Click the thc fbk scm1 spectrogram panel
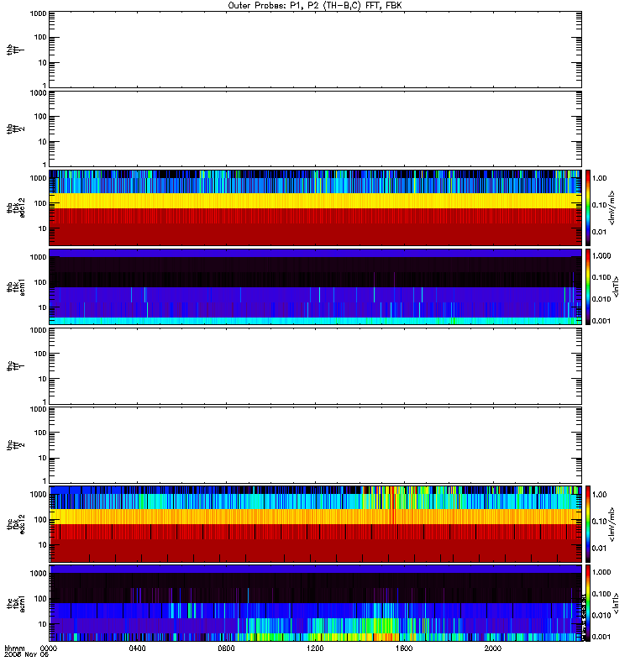630x672 pixels. point(316,603)
